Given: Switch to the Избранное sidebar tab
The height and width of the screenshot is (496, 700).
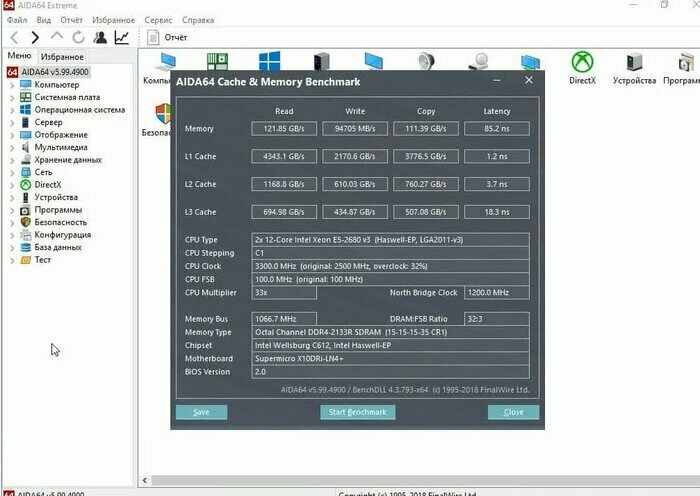Looking at the screenshot, I should (62, 57).
